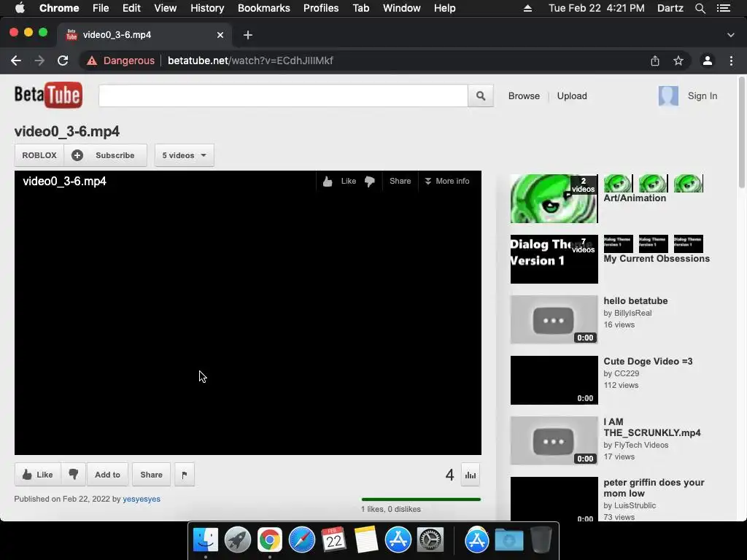This screenshot has height=560, width=747.
Task: Click the Share button below the video
Action: 151,474
